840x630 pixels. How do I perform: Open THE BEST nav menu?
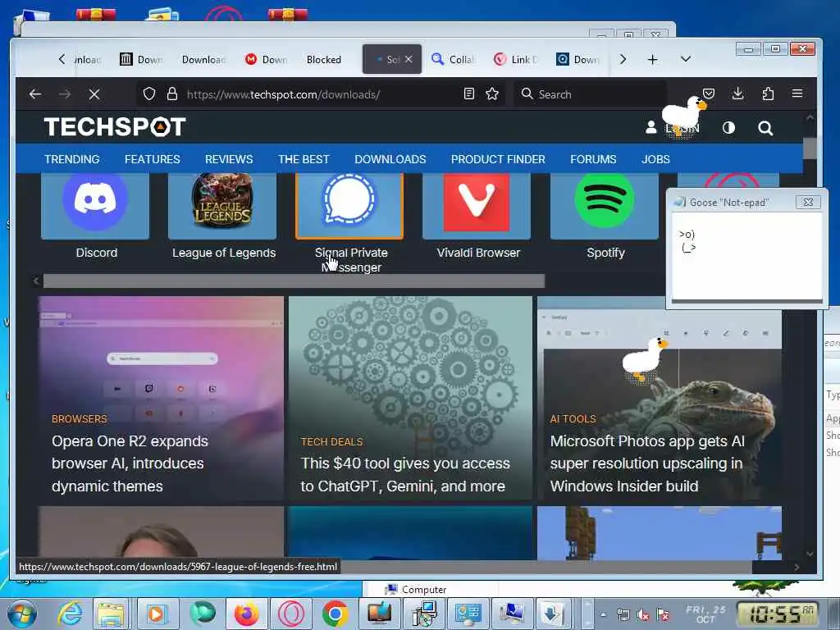[304, 159]
